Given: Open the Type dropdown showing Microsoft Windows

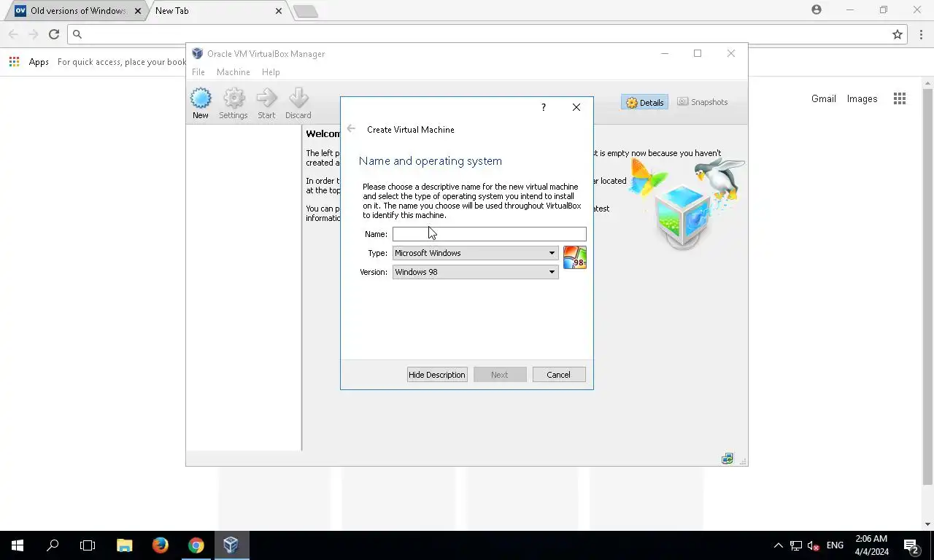Looking at the screenshot, I should 475,253.
